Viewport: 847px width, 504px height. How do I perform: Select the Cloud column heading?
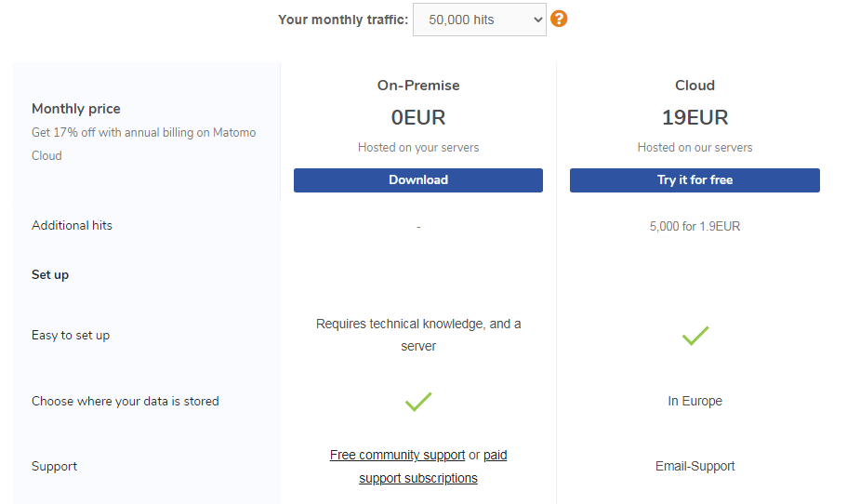695,86
